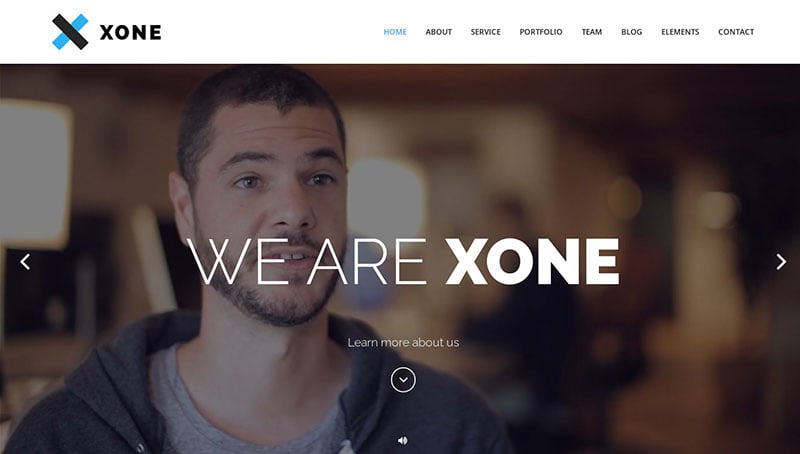Toggle the video sound speaker icon
Screen dimensions: 800x454
(403, 440)
